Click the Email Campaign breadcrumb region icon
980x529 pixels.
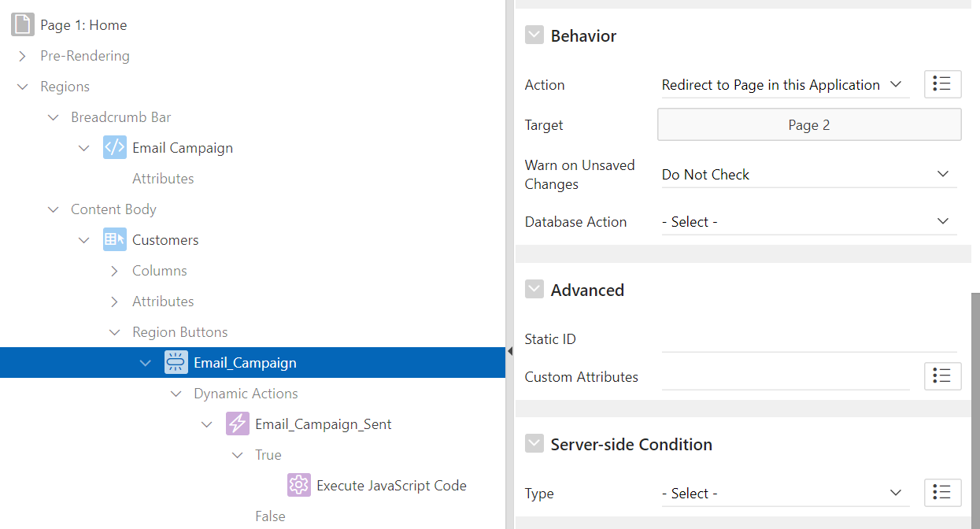(115, 148)
